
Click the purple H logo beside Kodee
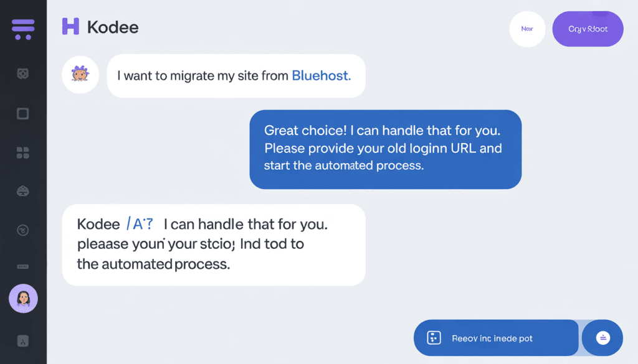point(70,27)
